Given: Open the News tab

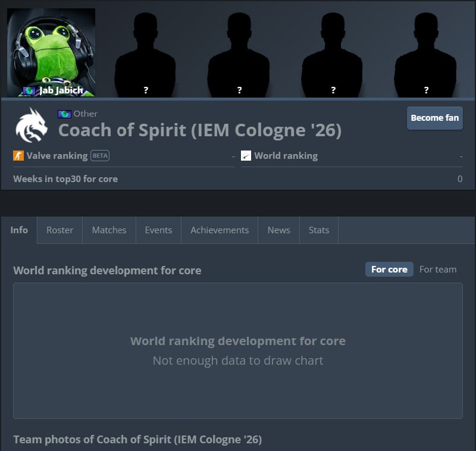Looking at the screenshot, I should [278, 230].
